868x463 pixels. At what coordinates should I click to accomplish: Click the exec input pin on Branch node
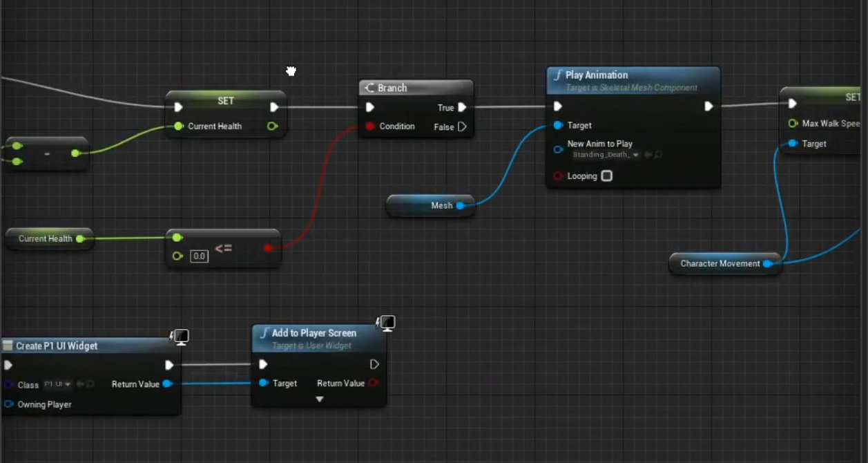pos(370,107)
